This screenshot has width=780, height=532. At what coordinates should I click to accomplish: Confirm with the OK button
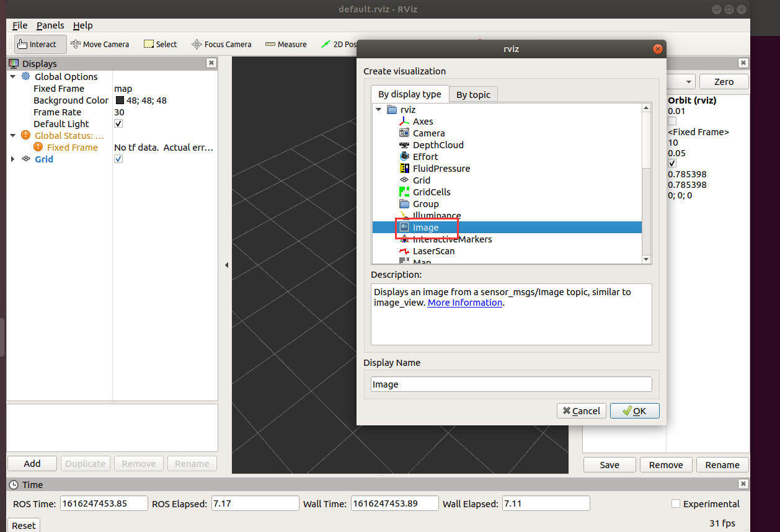click(x=634, y=410)
